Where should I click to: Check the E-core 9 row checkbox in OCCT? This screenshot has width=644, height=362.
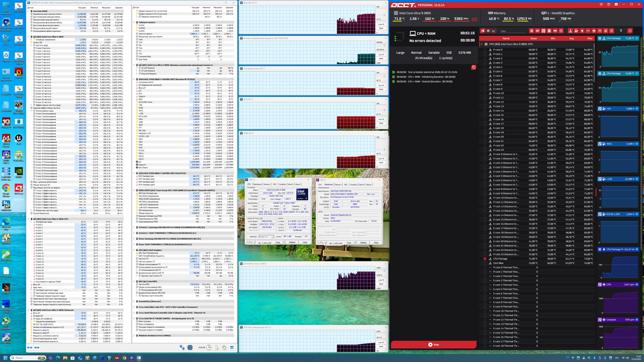coord(485,89)
